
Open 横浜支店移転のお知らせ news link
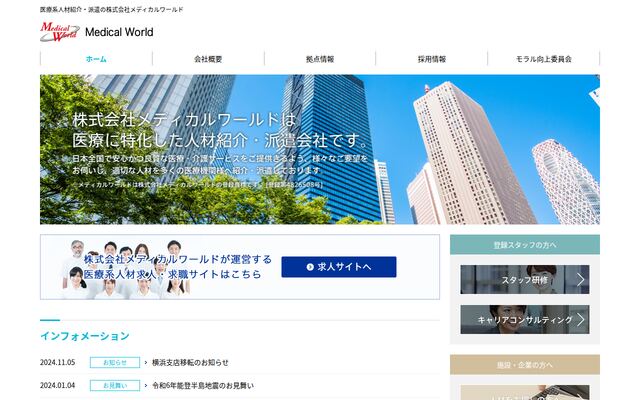(x=190, y=362)
